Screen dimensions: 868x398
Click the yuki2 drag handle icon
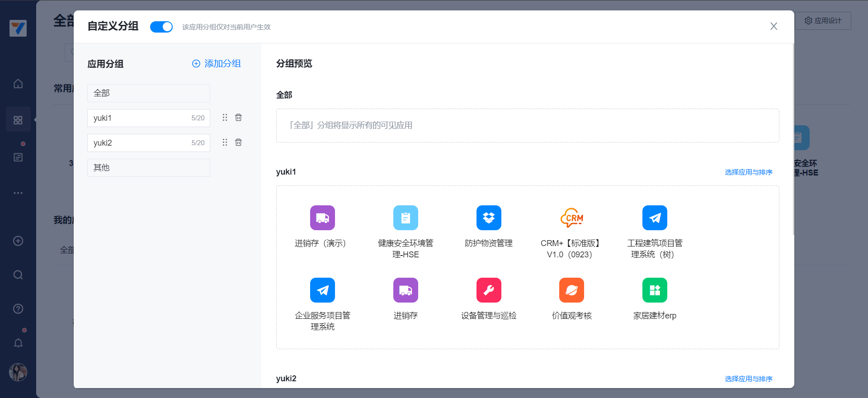coord(225,142)
